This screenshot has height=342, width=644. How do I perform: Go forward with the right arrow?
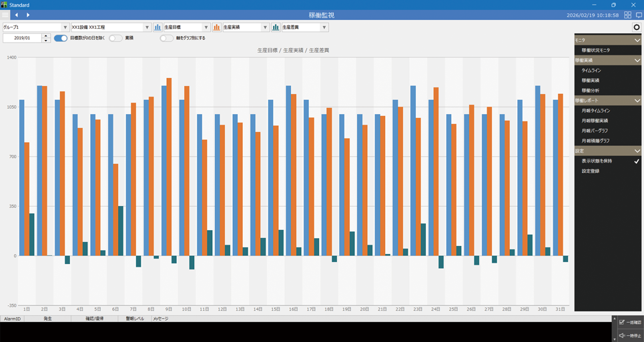[x=28, y=15]
